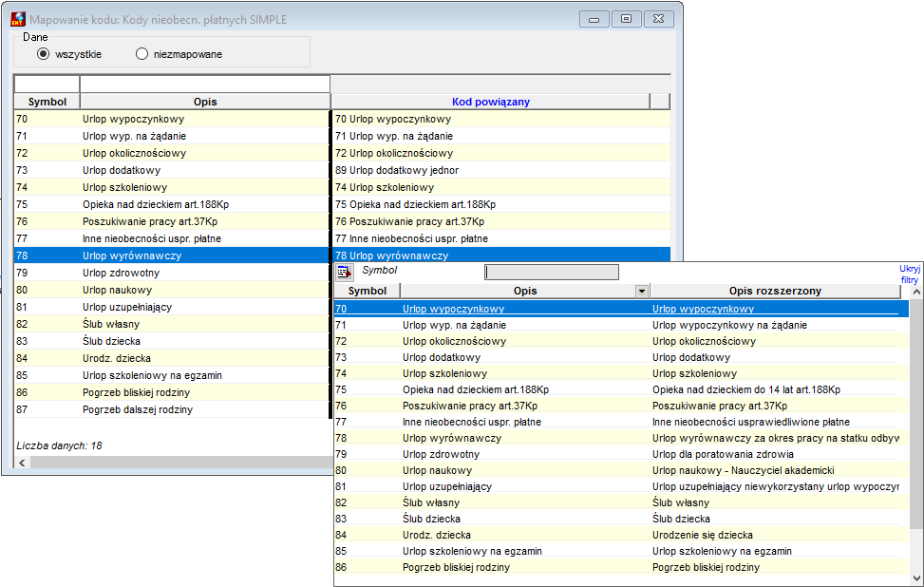
Task: Click the lookup list scroll-down arrow
Action: point(916,578)
